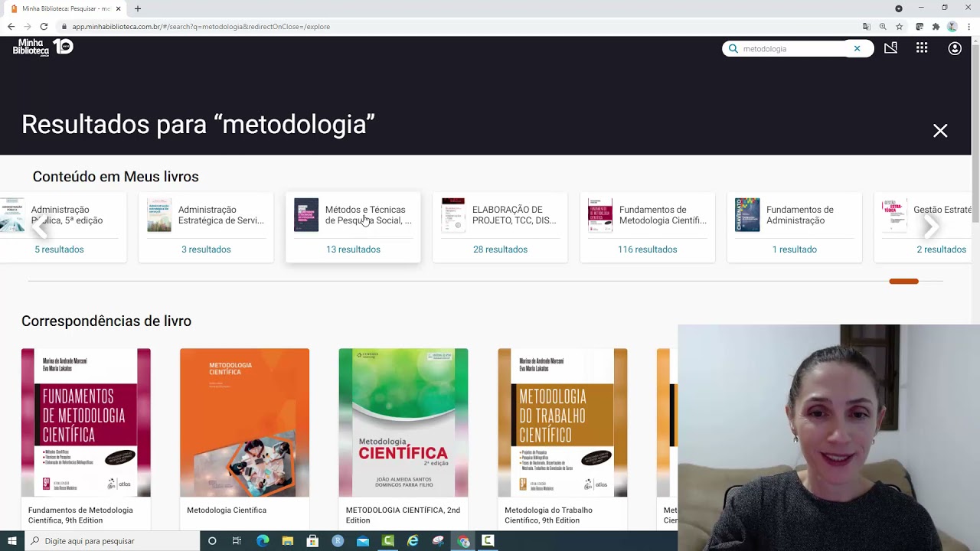Open the orange Metodologia Científica cover
This screenshot has width=980, height=551.
pyautogui.click(x=245, y=422)
